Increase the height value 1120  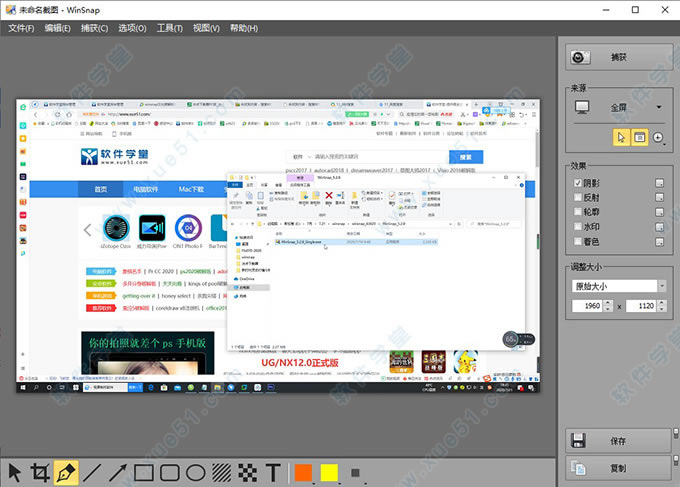coord(662,303)
